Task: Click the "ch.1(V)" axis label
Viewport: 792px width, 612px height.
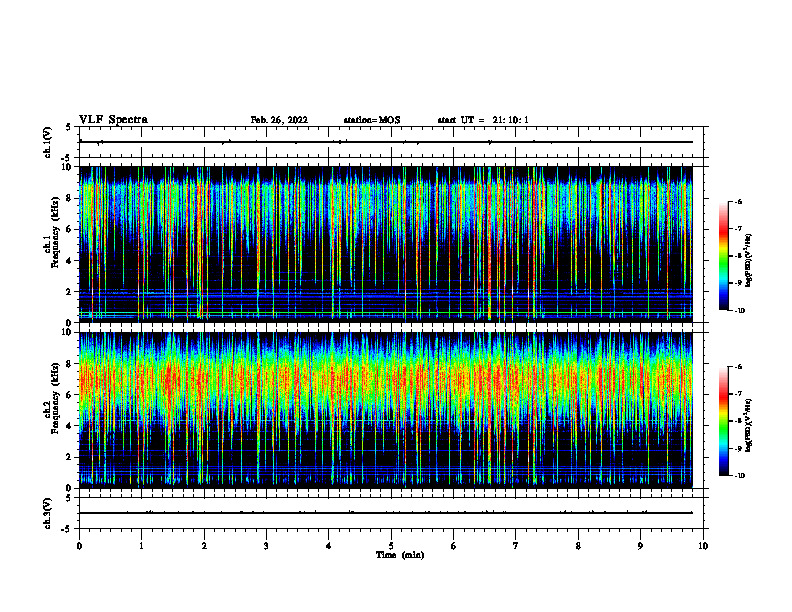Action: 48,142
